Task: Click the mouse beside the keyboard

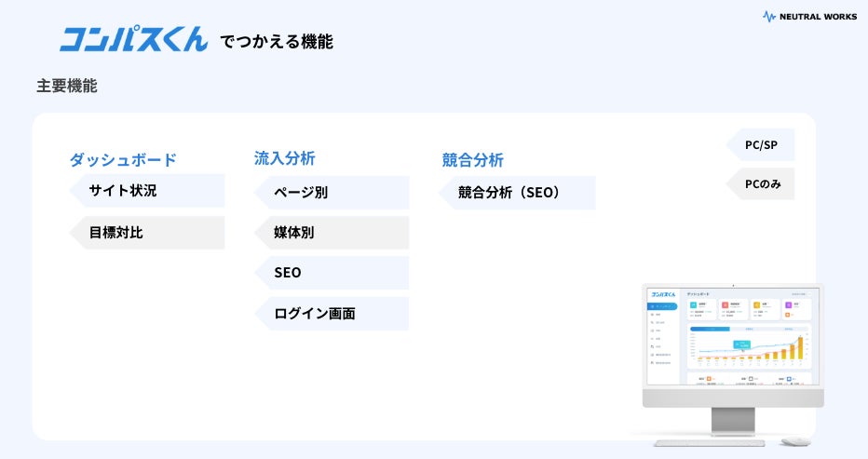Action: tap(795, 442)
